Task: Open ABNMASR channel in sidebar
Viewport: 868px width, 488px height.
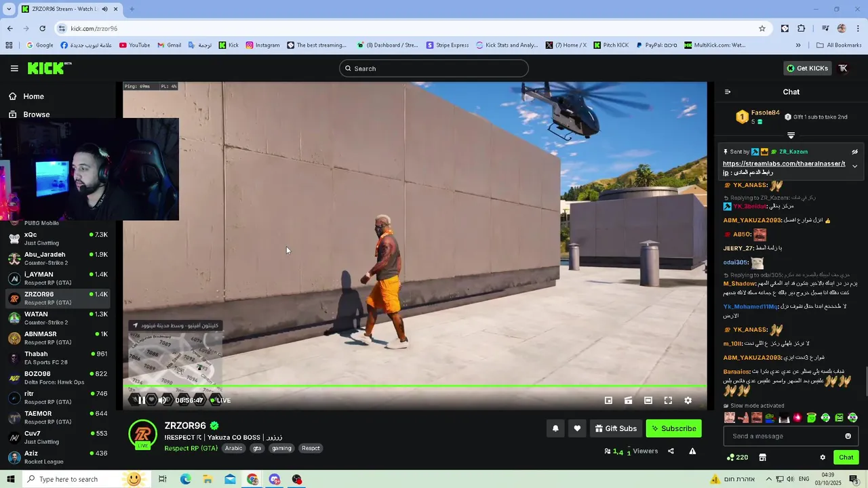Action: pos(58,338)
